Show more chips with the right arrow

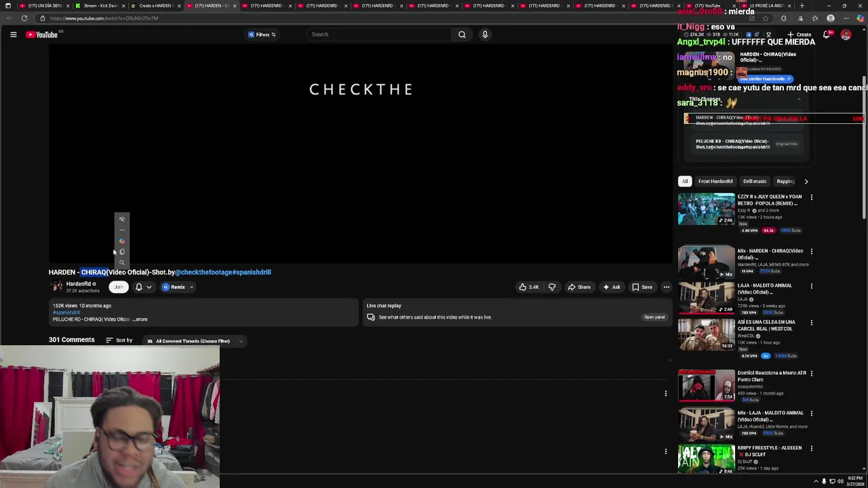click(806, 181)
